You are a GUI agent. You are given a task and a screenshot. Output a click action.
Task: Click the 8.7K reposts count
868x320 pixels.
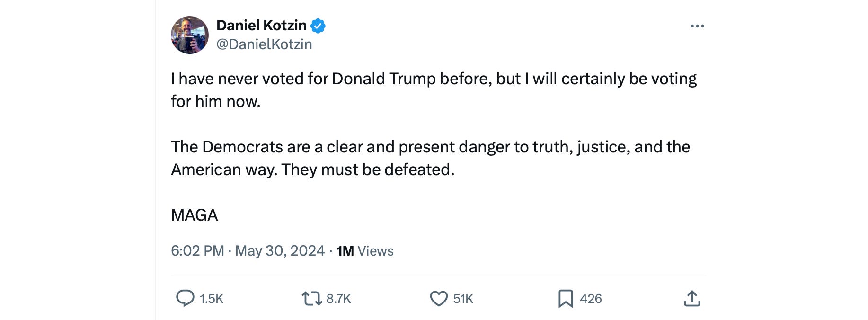[338, 299]
